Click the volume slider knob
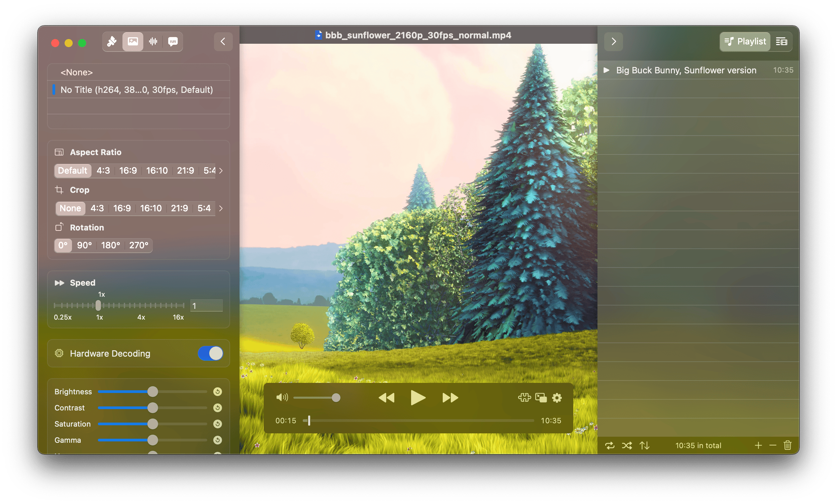Image resolution: width=837 pixels, height=504 pixels. [x=336, y=398]
